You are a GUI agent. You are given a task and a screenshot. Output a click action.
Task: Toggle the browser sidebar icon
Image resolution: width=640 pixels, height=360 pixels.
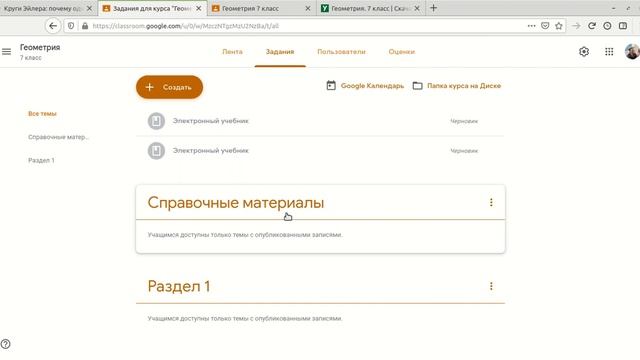(x=623, y=26)
